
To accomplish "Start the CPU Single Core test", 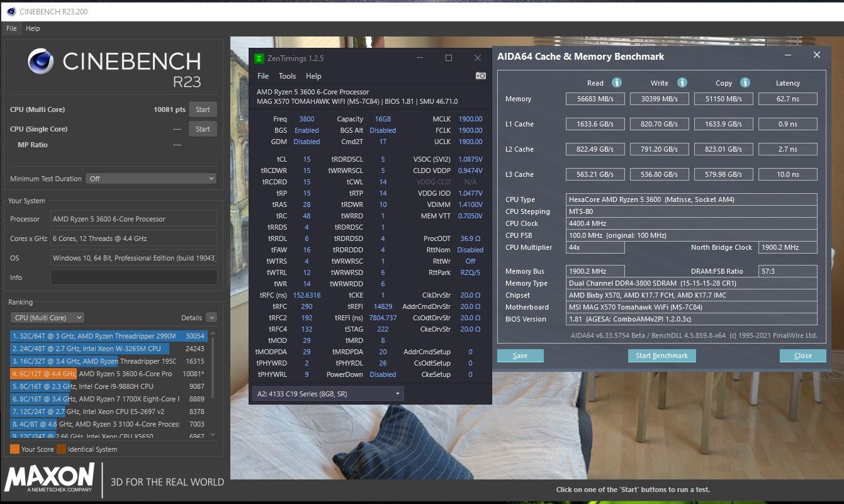I will tap(203, 129).
